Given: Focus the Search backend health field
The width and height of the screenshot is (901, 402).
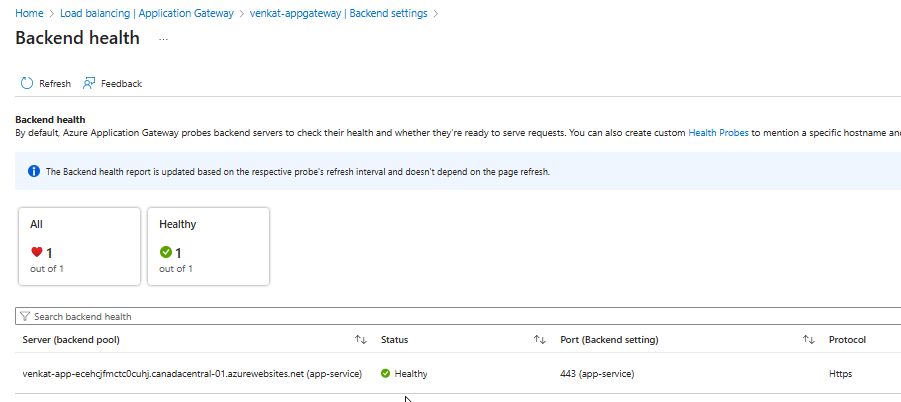Looking at the screenshot, I should point(458,316).
